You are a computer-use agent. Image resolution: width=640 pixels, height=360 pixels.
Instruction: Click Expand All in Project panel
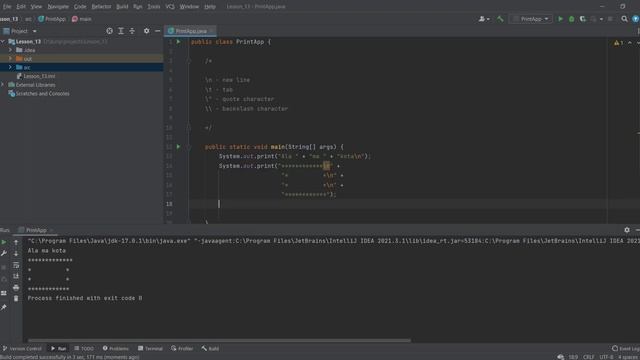121,31
